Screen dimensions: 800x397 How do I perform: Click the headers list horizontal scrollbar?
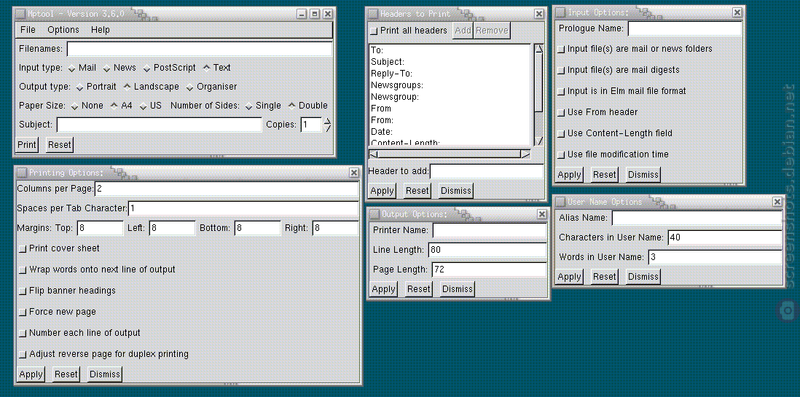tap(449, 154)
